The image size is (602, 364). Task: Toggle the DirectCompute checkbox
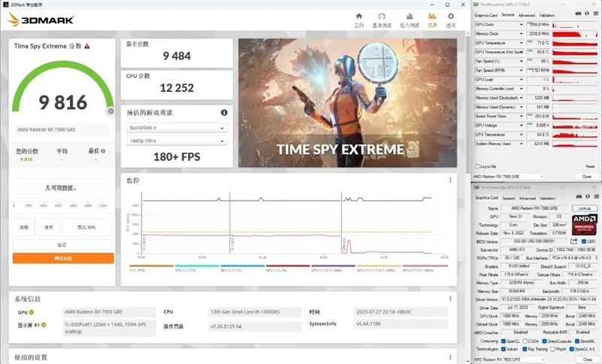(x=544, y=341)
